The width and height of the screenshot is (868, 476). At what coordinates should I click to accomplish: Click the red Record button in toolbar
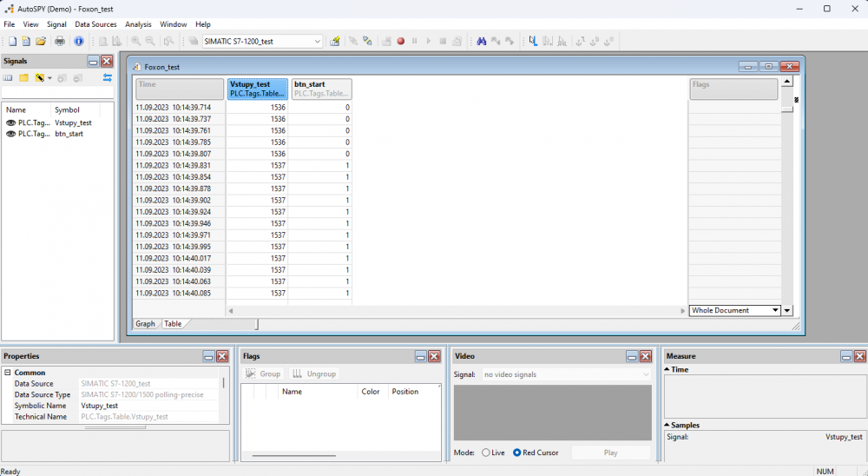click(x=401, y=41)
